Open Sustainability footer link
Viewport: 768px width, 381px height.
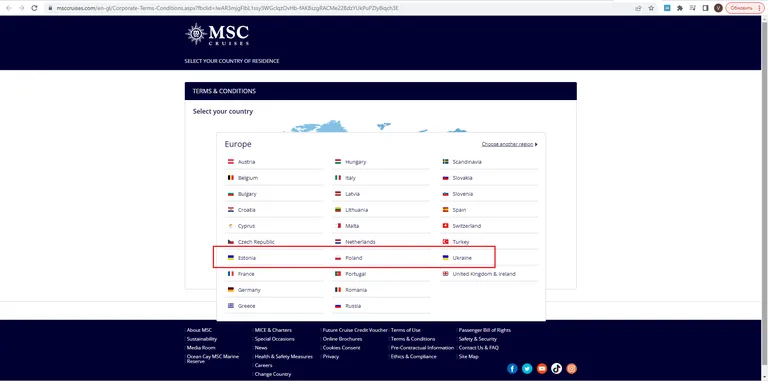[x=202, y=339]
